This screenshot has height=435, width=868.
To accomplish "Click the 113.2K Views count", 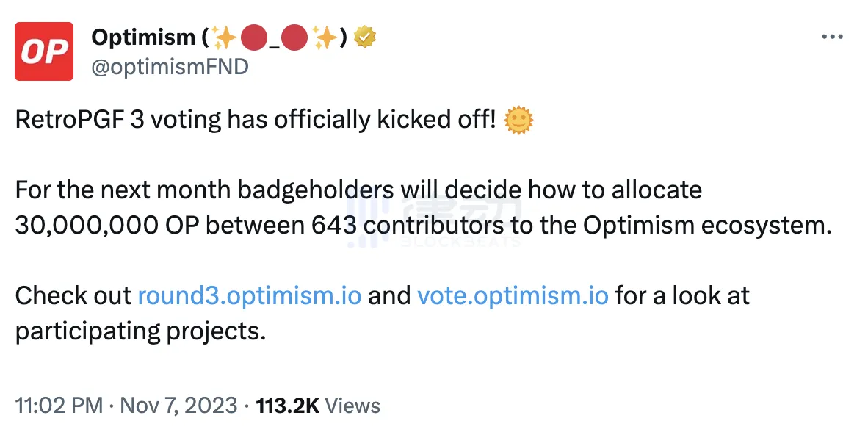I will click(x=317, y=405).
